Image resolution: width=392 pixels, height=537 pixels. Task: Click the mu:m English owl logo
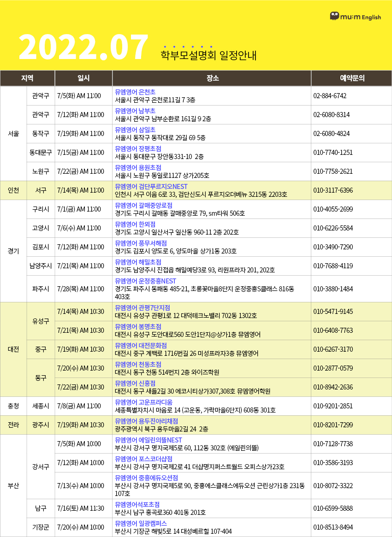tap(355, 16)
